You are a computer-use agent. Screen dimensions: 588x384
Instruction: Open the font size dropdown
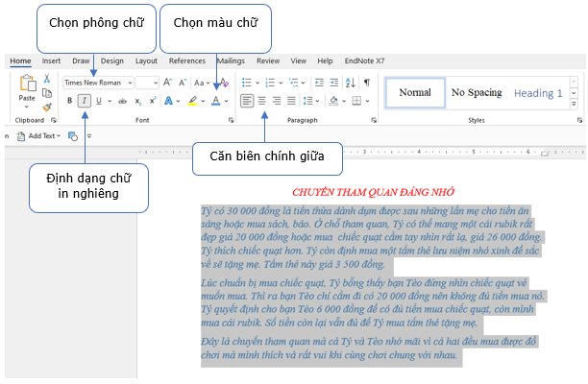[154, 83]
